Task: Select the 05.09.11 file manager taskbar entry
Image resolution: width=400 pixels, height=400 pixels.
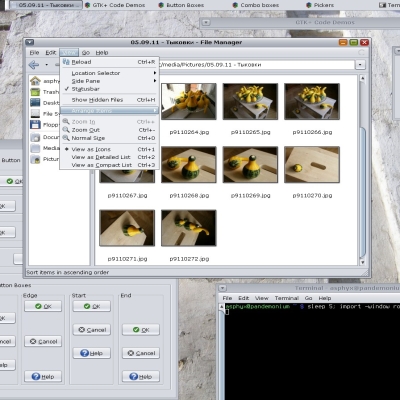Action: (45, 5)
